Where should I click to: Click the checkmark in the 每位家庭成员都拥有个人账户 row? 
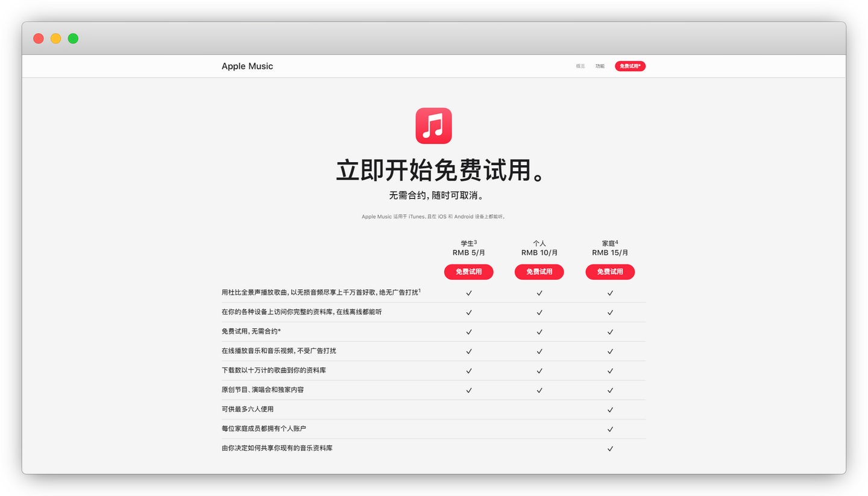coord(610,429)
